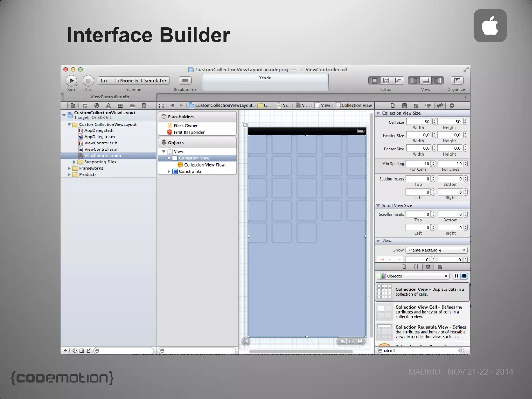The width and height of the screenshot is (532, 399).
Task: Show the Breakpoint navigator
Action: [x=132, y=105]
